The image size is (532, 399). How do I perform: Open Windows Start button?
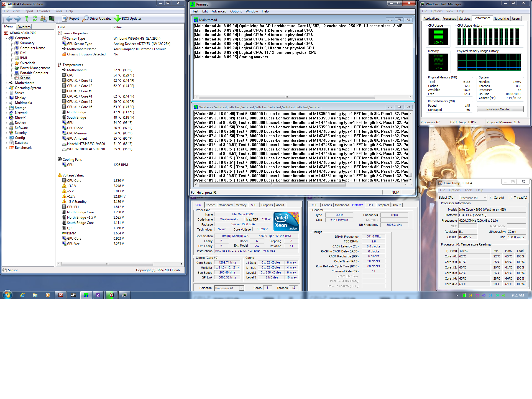pos(7,295)
